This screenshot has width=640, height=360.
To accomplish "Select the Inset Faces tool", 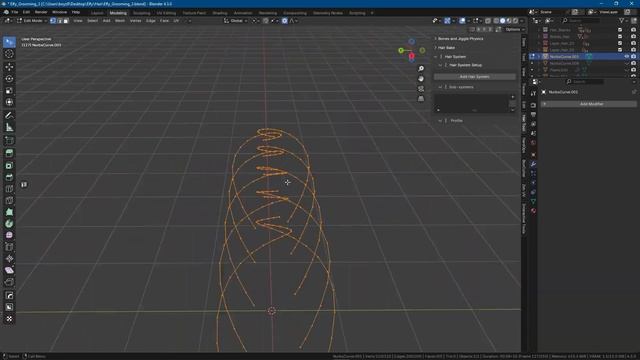I will click(x=9, y=165).
